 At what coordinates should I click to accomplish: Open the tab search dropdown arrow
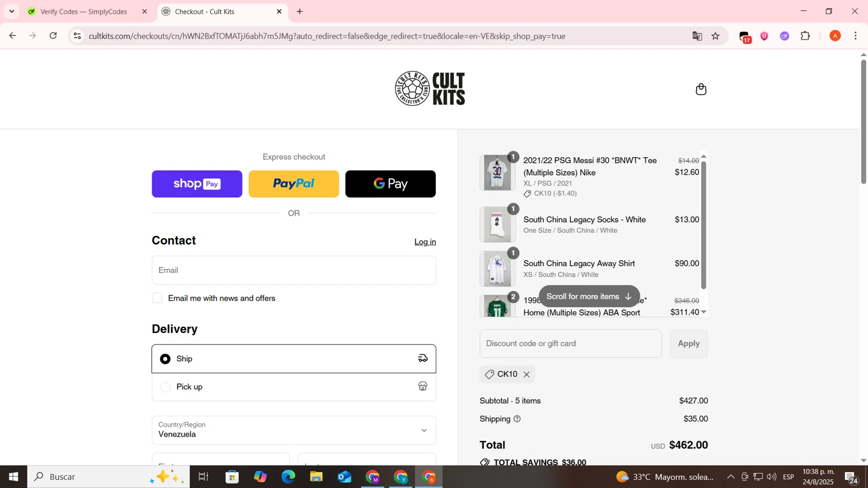click(x=12, y=12)
